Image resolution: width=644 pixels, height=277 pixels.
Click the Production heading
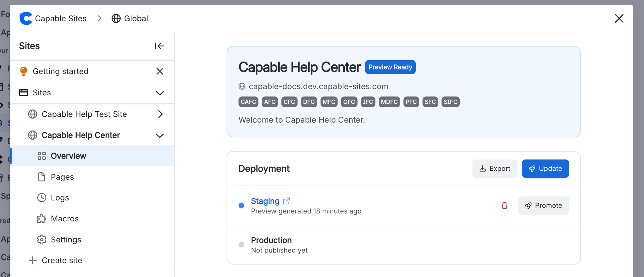[x=271, y=240]
